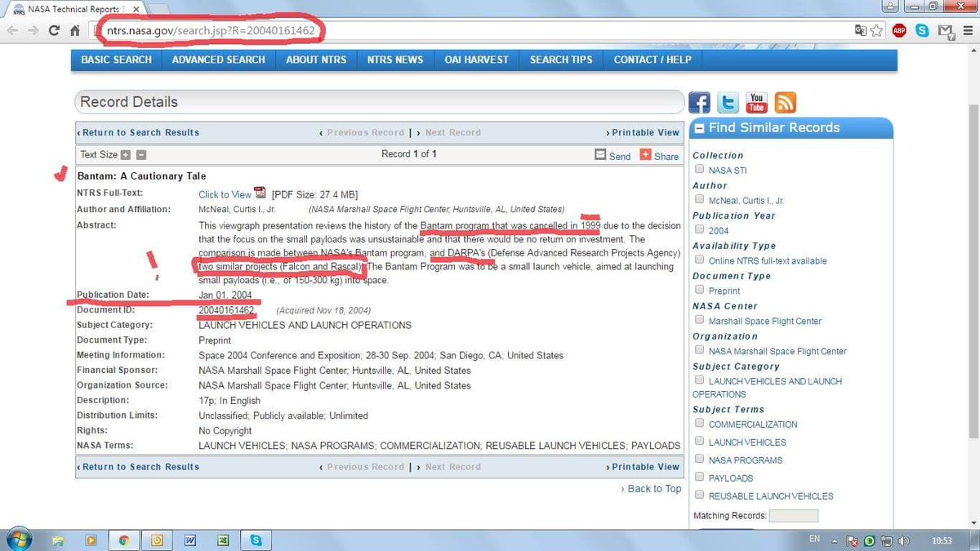The height and width of the screenshot is (551, 980).
Task: Click the Printable View link at top
Action: point(643,132)
